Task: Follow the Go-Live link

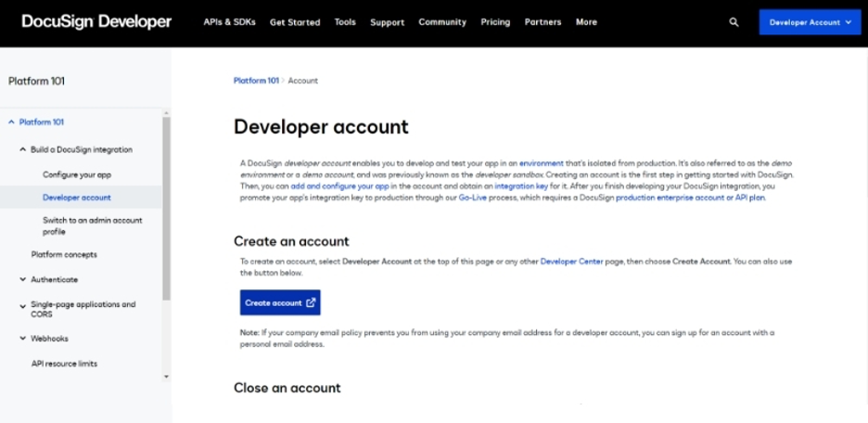Action: point(472,198)
